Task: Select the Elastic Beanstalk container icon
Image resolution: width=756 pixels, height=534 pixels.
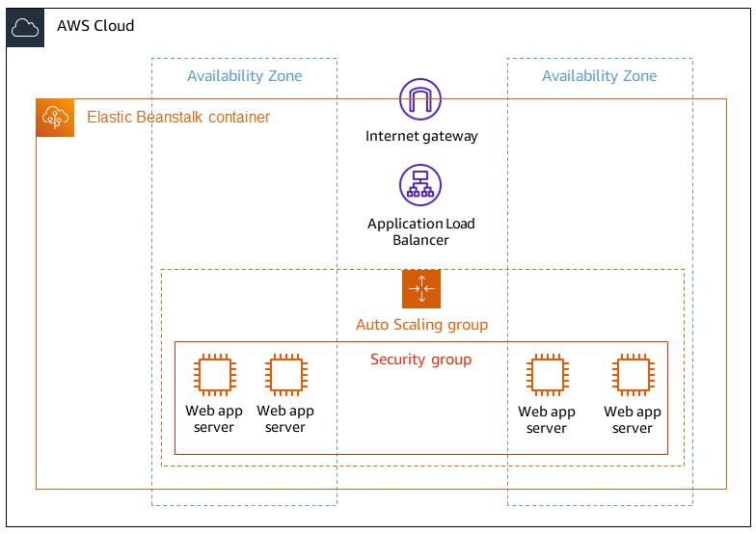Action: pos(55,118)
